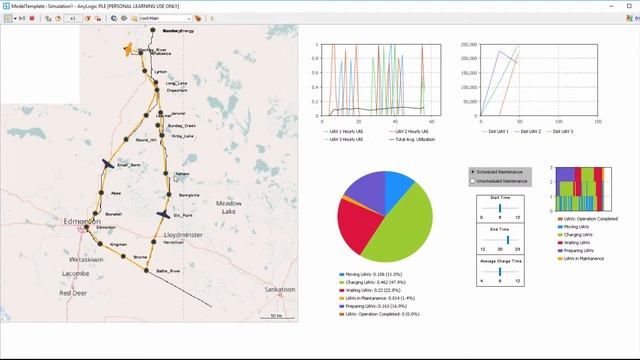Viewport: 640px width, 360px height.
Task: Click Moving UAVs 0.106 pie legend entry
Action: click(x=371, y=274)
